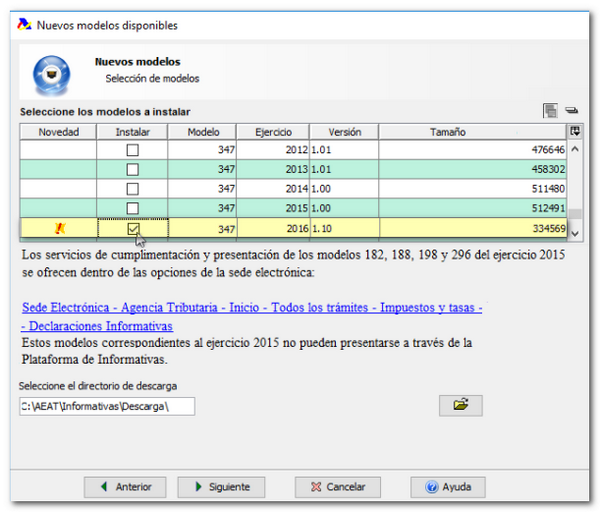Check the install box for model 347 2012
Viewport: 600px width, 512px height.
(132, 150)
